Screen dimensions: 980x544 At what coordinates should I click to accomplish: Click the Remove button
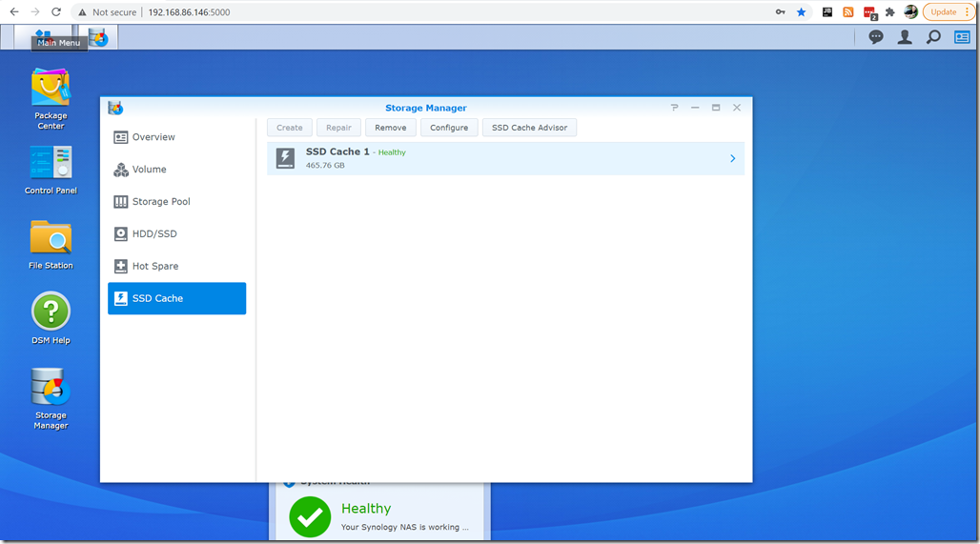click(391, 128)
